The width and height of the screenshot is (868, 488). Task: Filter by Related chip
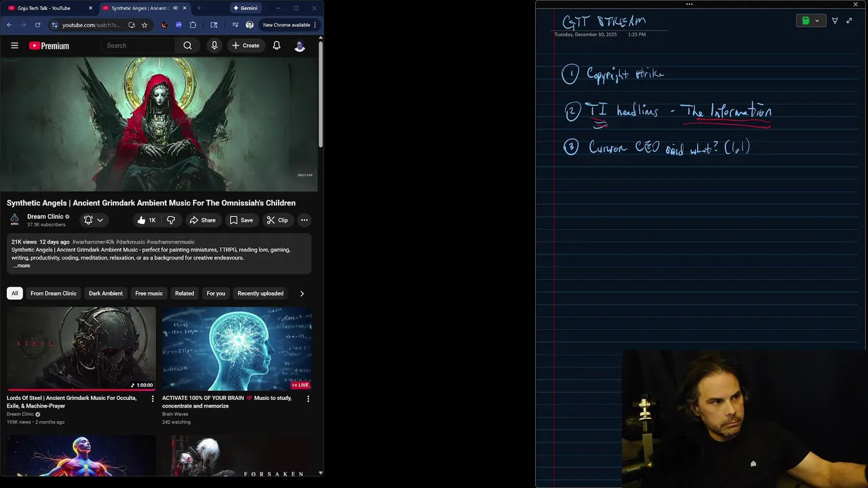[184, 293]
